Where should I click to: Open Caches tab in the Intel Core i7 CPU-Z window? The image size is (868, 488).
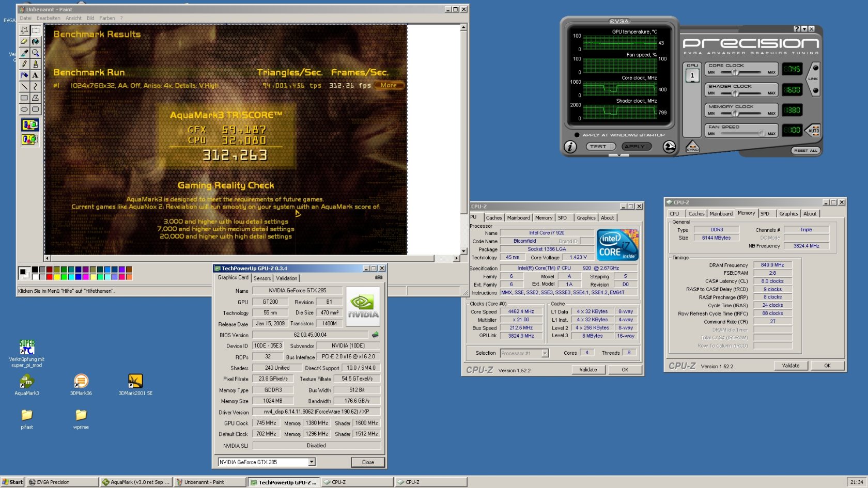tap(493, 218)
